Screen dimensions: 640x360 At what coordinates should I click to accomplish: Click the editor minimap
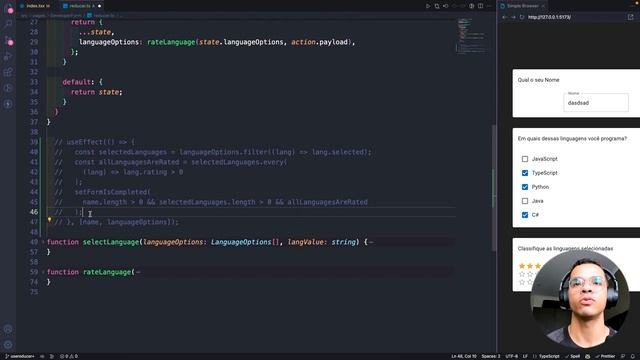point(471,36)
